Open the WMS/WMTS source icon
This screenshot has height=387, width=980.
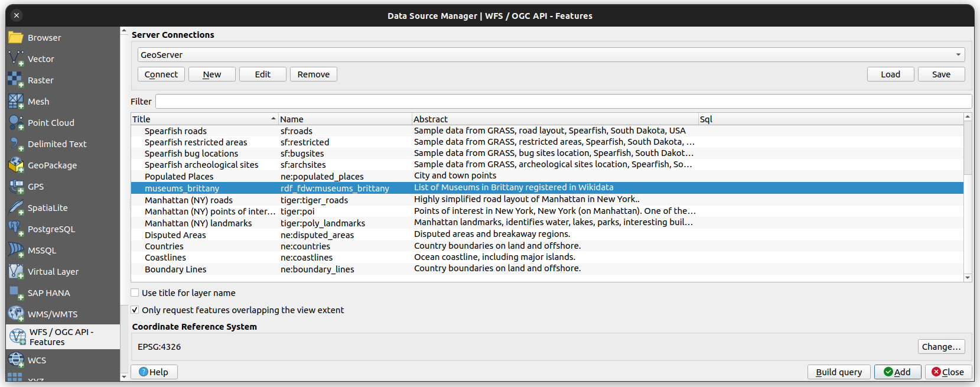[15, 314]
